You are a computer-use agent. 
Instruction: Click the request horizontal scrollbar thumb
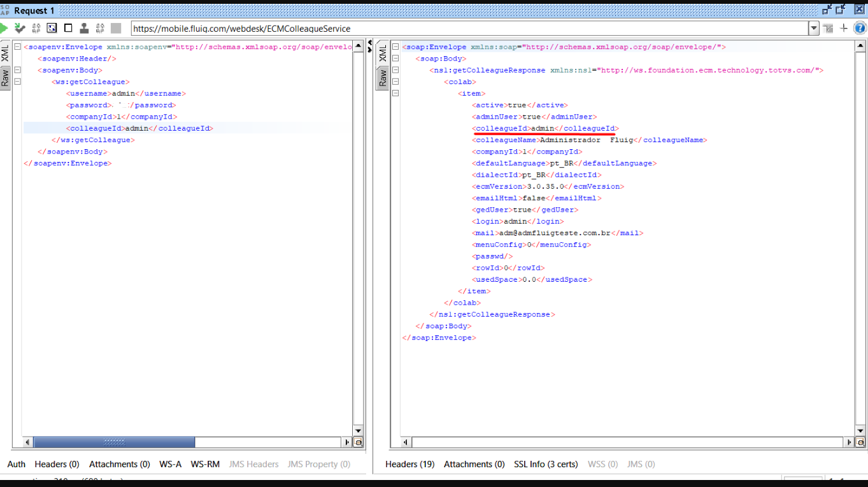(x=114, y=442)
